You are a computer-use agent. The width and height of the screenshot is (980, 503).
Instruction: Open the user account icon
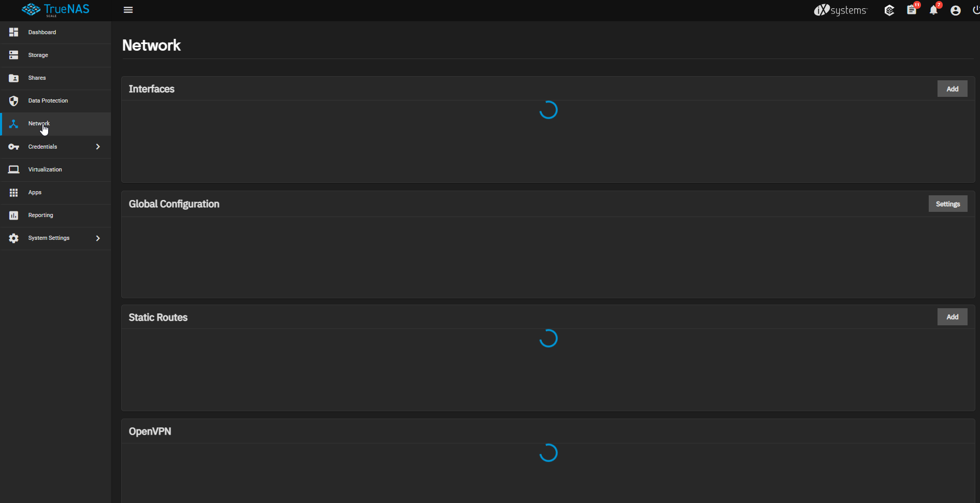[x=956, y=10]
